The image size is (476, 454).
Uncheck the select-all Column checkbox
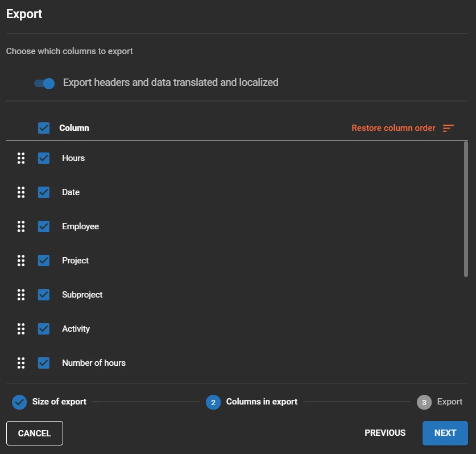coord(44,128)
